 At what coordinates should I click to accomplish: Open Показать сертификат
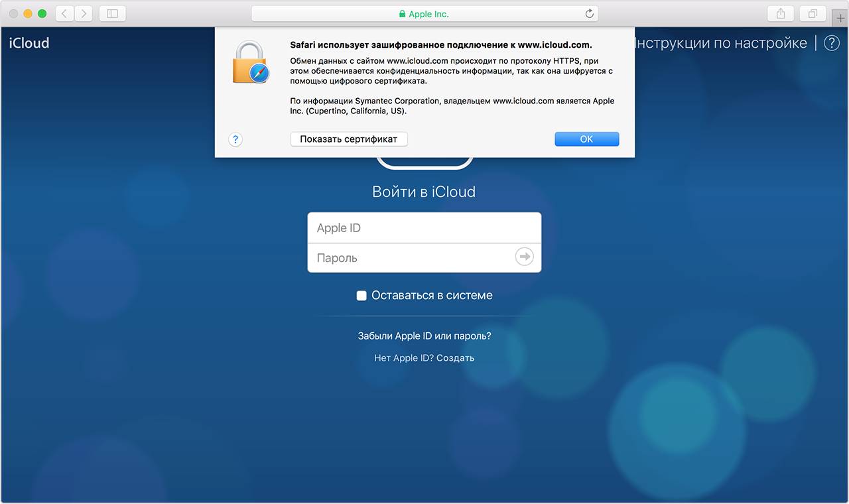click(x=348, y=139)
